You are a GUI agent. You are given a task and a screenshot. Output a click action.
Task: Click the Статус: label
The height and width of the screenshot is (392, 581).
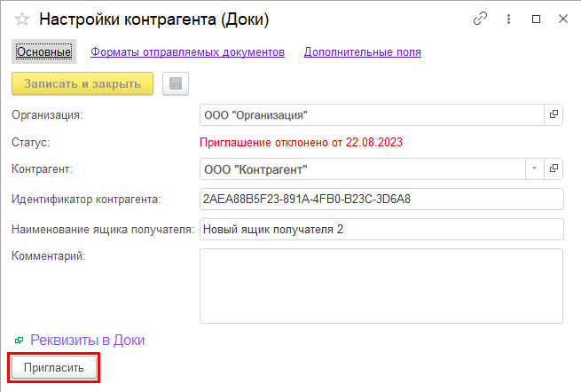pos(31,142)
